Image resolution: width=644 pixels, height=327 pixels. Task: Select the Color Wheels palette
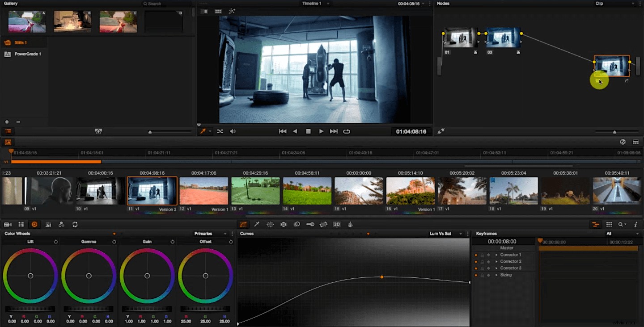(34, 224)
